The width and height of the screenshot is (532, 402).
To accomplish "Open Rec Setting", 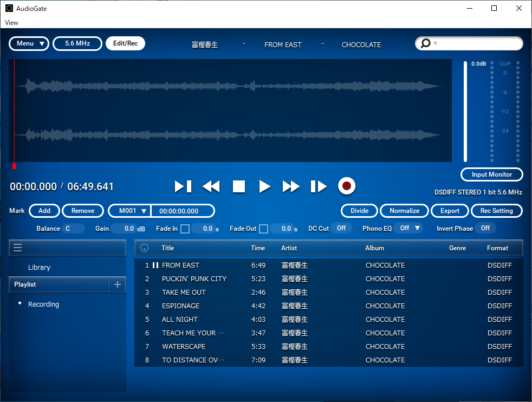I will tap(496, 211).
